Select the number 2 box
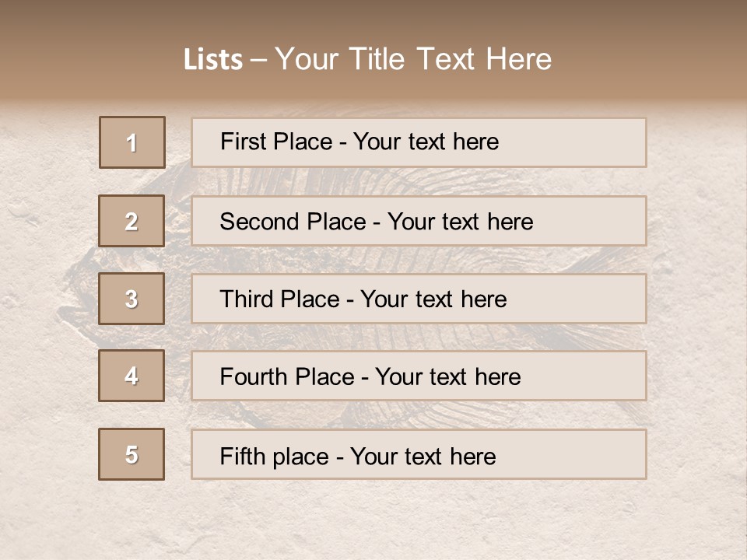Screen dimensions: 747x560 tap(132, 221)
